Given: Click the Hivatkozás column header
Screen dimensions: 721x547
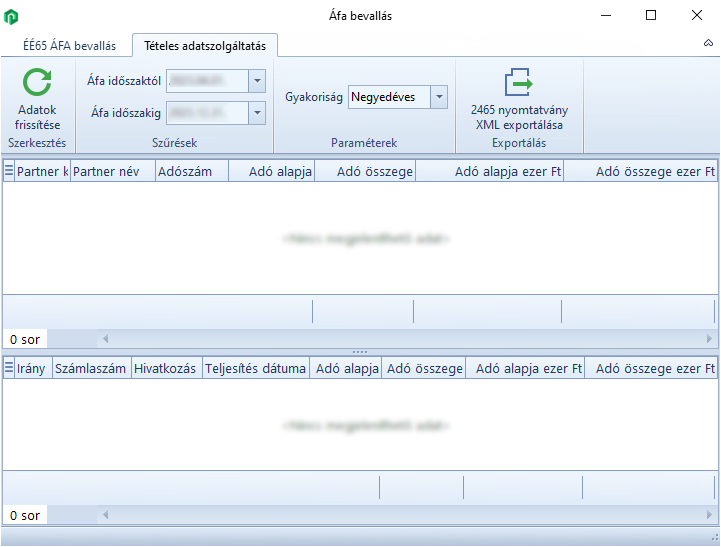Looking at the screenshot, I should click(x=166, y=369).
